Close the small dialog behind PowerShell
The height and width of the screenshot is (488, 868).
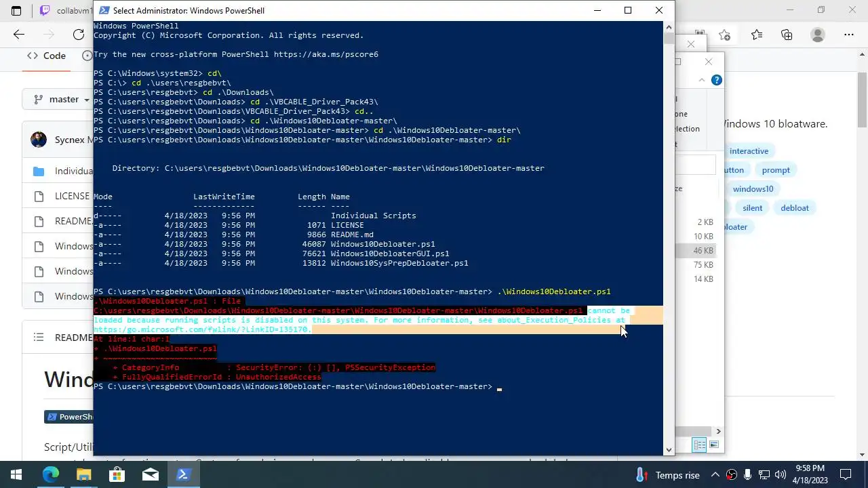pos(691,44)
